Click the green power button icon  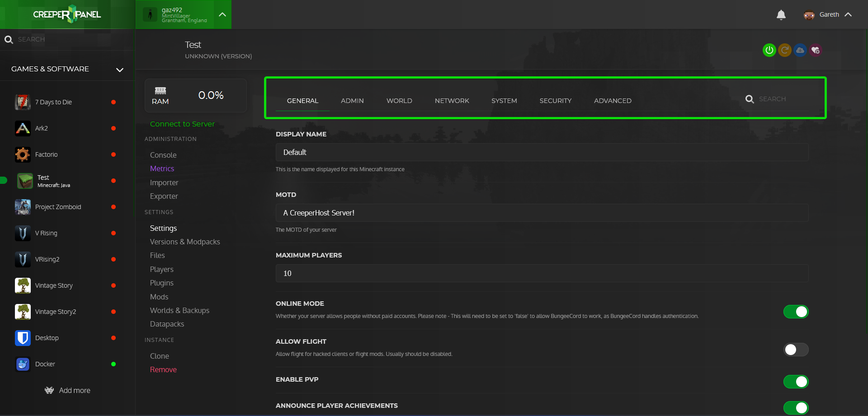point(769,50)
